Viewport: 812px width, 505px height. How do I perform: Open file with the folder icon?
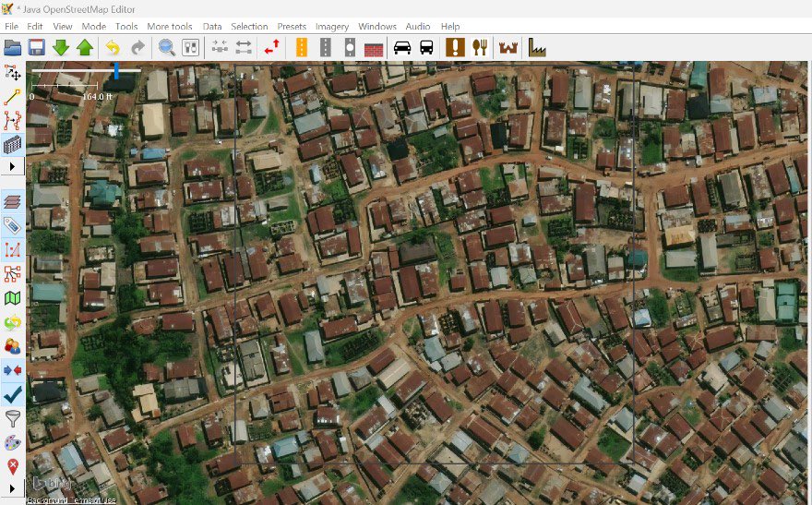(12, 48)
